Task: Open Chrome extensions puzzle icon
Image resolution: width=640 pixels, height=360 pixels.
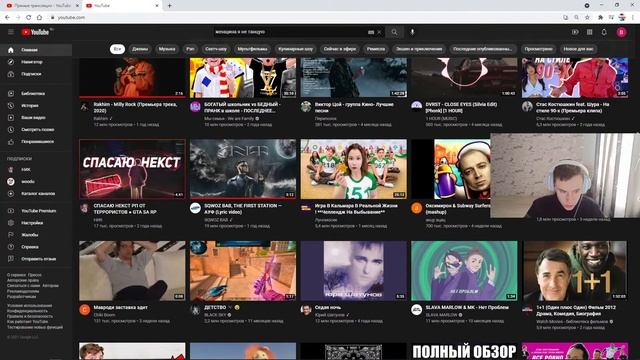Action: 600,18
